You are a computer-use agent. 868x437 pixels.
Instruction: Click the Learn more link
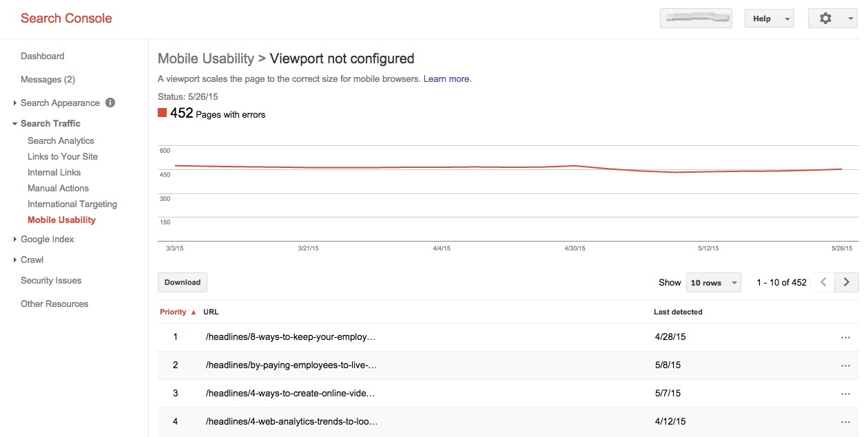coord(446,79)
